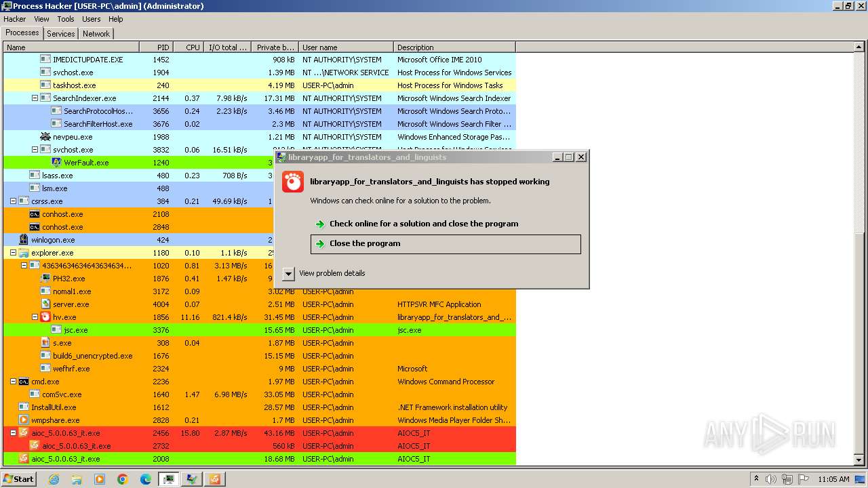Collapse the explorer.exe tree node
The height and width of the screenshot is (488, 868).
pos(13,253)
